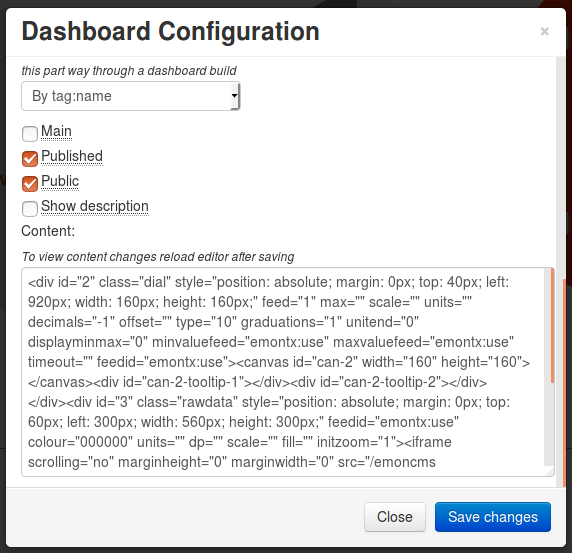572x553 pixels.
Task: Click the underlined 'Published' label text
Action: (x=72, y=156)
